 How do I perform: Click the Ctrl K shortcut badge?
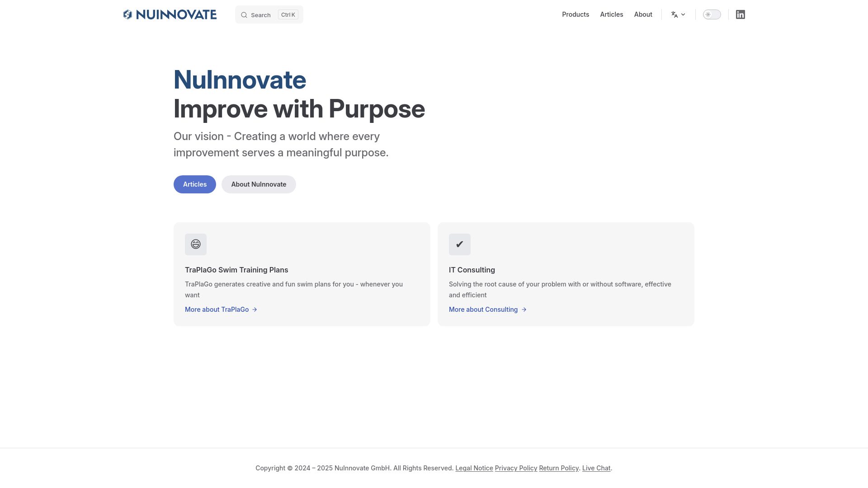click(x=288, y=15)
